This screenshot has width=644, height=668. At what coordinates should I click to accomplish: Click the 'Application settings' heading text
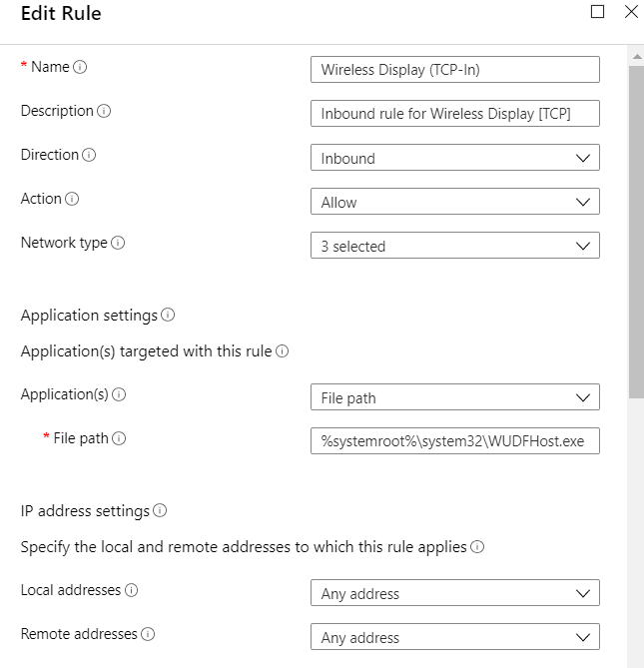89,316
